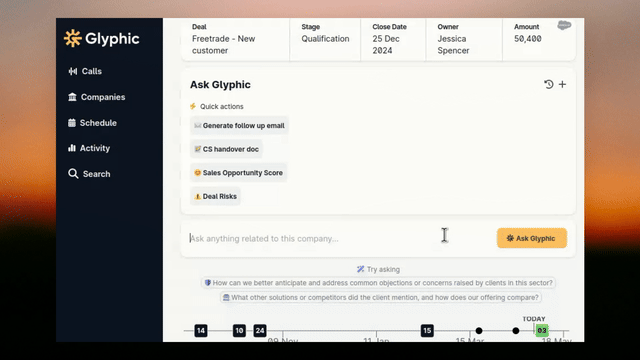Click the Calls waveform icon
This screenshot has height=360, width=640.
coord(73,71)
